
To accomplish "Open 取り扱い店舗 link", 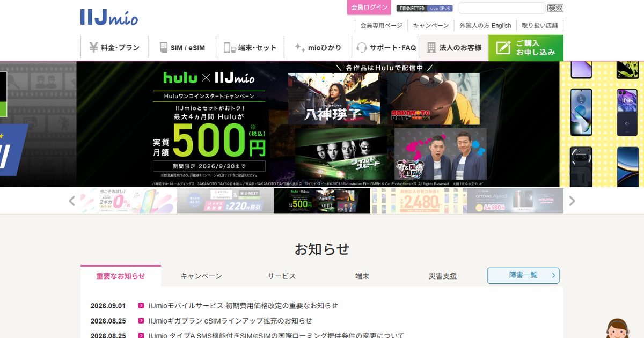I will (x=539, y=25).
